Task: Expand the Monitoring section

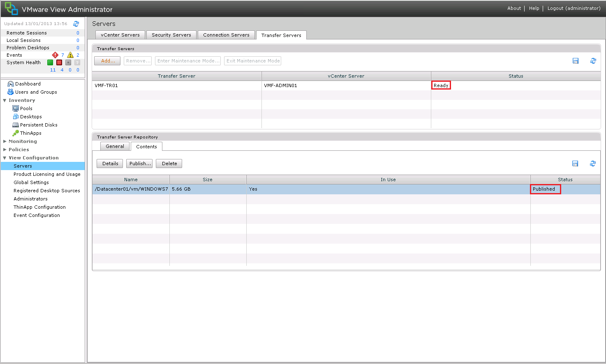Action: [5, 141]
